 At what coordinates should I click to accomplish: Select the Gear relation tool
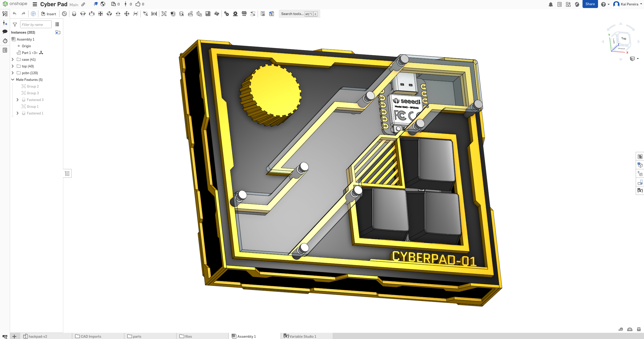click(226, 14)
